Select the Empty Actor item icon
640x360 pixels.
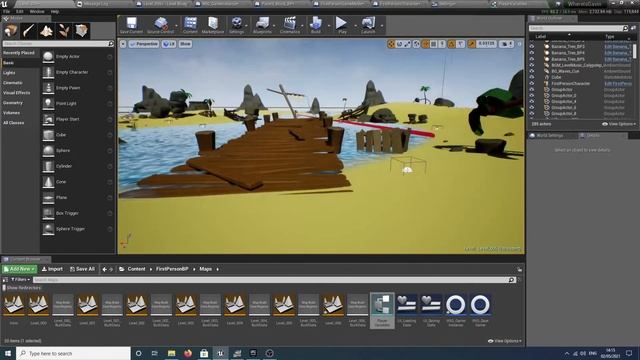point(48,56)
